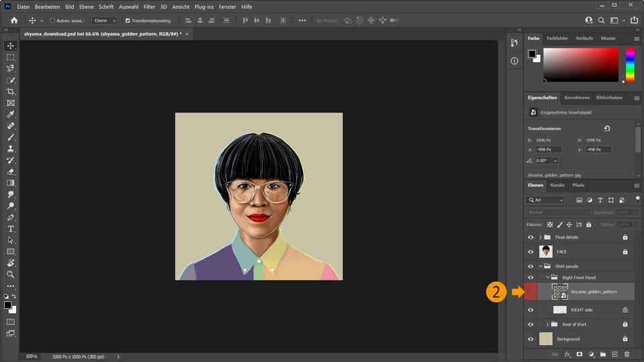Open the Bibliotheken panel tab
This screenshot has width=644, height=362.
click(x=609, y=98)
